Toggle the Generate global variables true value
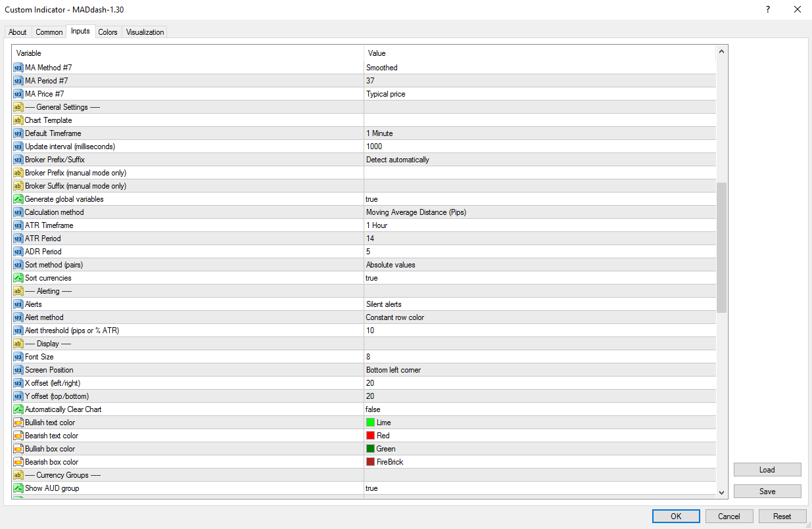Viewport: 812px width, 529px height. click(x=539, y=199)
